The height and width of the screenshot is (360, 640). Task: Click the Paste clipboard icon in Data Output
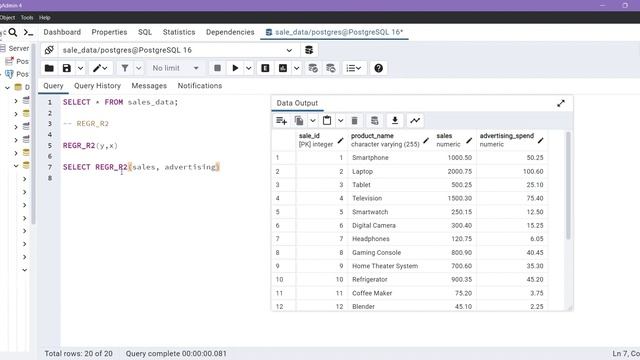pos(327,120)
